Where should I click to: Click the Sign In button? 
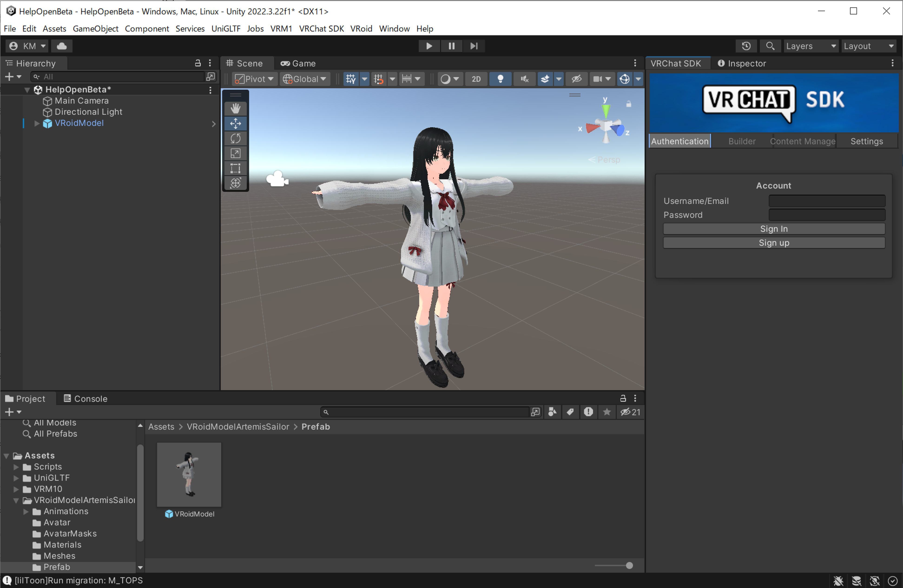coord(774,229)
